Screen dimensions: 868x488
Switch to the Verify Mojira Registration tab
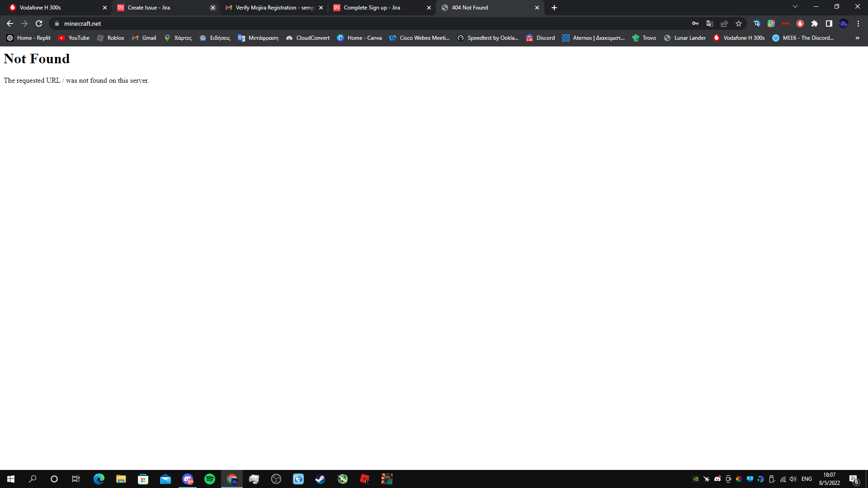point(271,8)
